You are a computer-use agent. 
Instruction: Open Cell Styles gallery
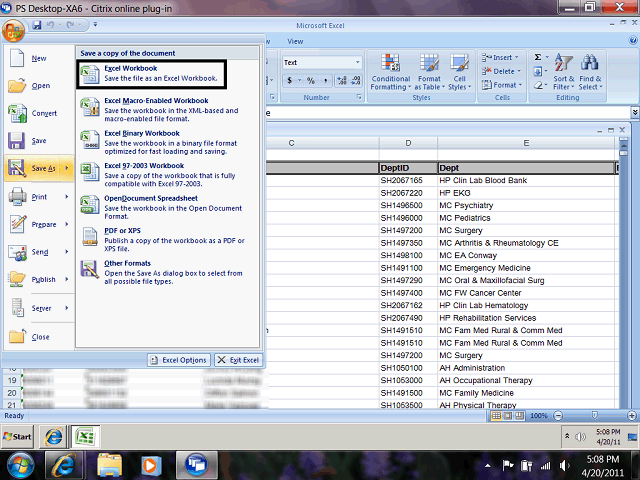460,73
